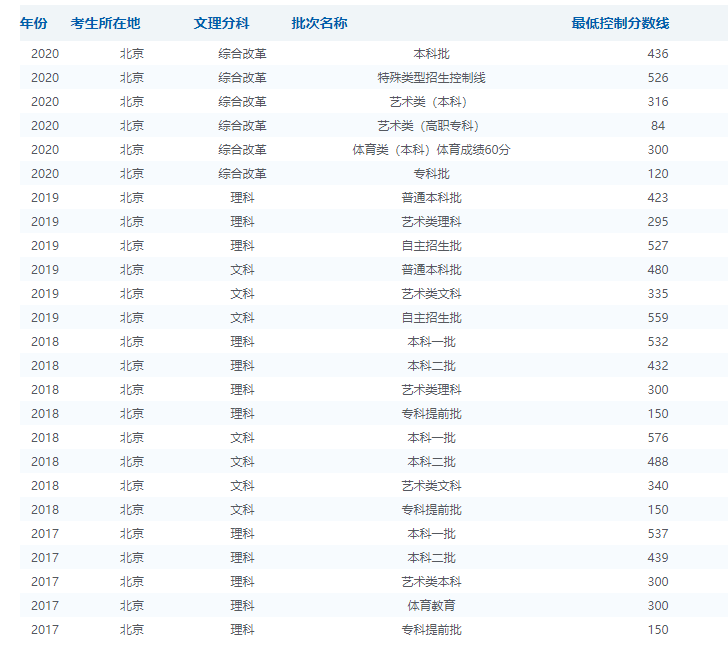Select 理科 in the 艺术类本科 row
The width and height of the screenshot is (728, 656).
(242, 582)
